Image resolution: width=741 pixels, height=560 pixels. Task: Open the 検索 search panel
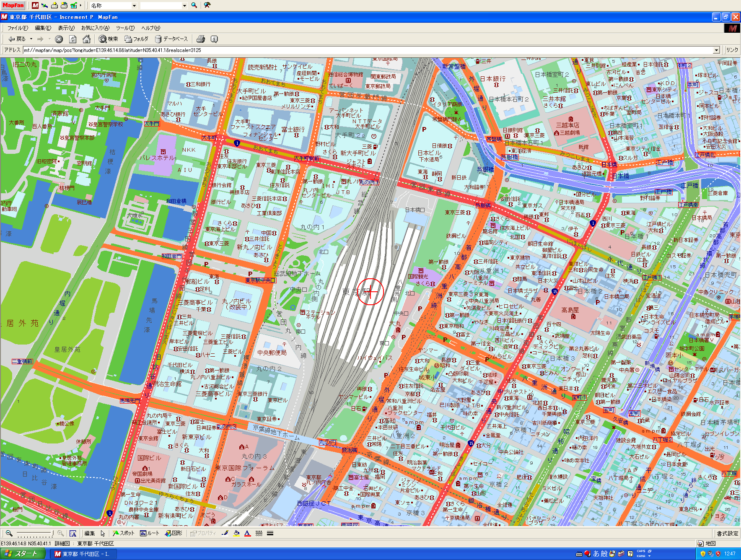(109, 39)
